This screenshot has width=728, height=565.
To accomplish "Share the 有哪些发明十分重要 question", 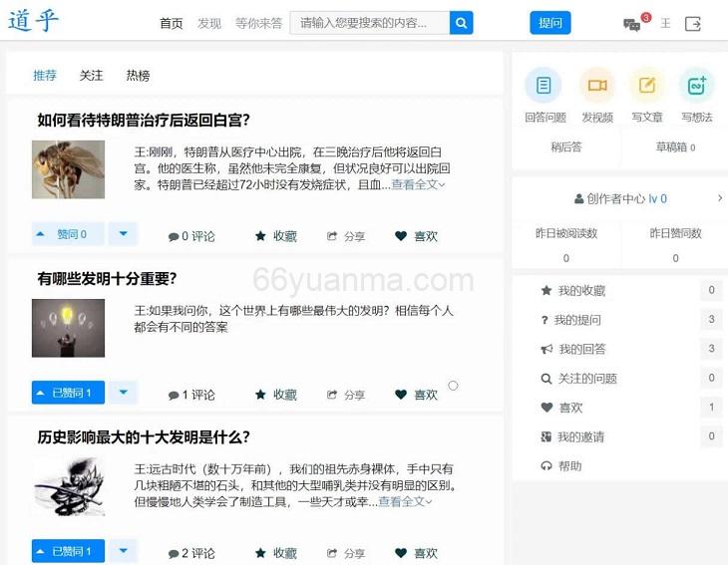I will click(x=346, y=396).
